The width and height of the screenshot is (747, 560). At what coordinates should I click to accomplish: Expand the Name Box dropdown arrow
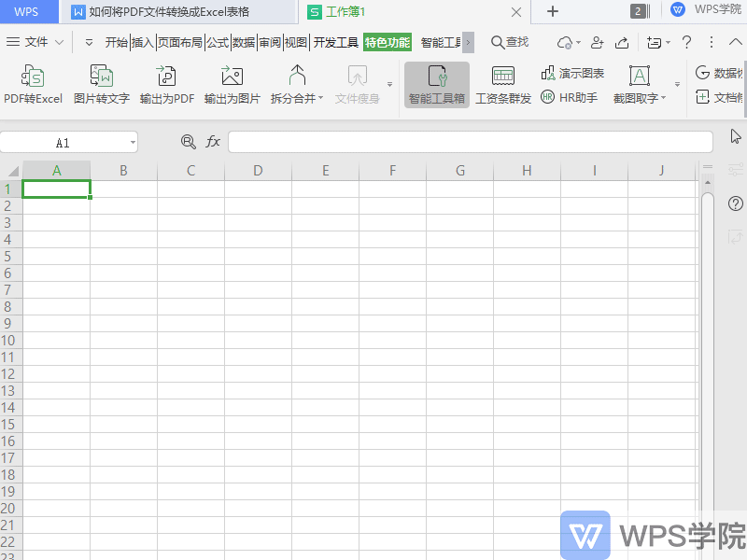133,142
